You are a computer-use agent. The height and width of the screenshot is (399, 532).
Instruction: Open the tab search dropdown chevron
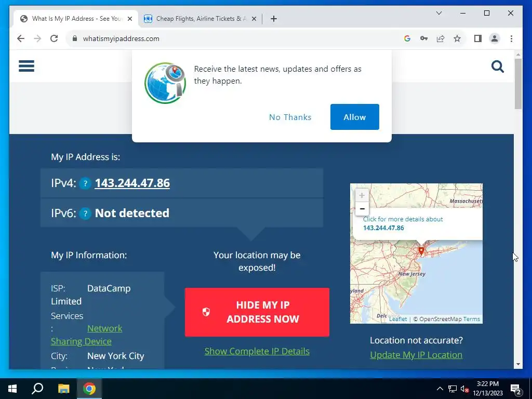pos(438,13)
